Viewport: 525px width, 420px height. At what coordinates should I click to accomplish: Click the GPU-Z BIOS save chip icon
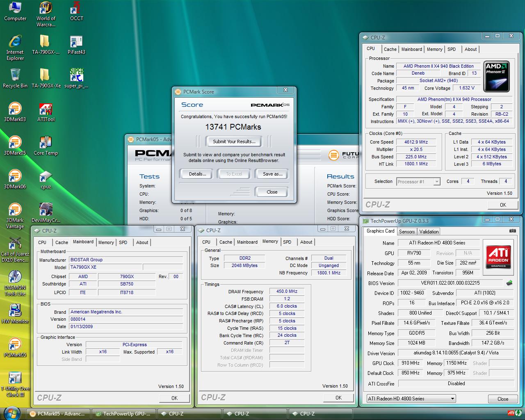coord(509,283)
